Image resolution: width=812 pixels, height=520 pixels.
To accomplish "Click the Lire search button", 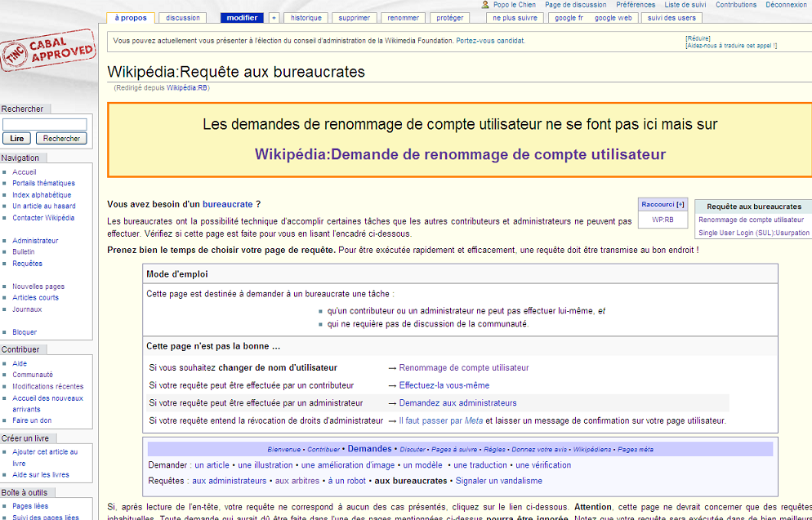I will (x=16, y=139).
